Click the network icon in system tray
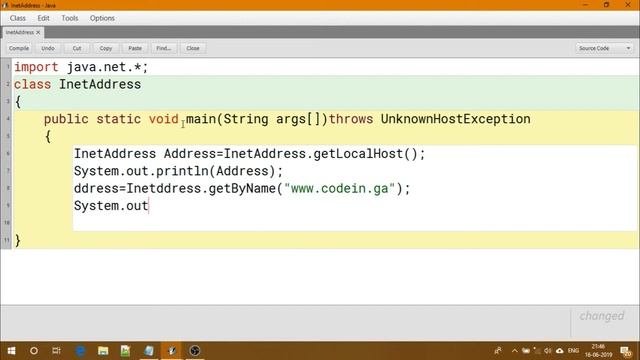The height and width of the screenshot is (360, 640). 537,351
